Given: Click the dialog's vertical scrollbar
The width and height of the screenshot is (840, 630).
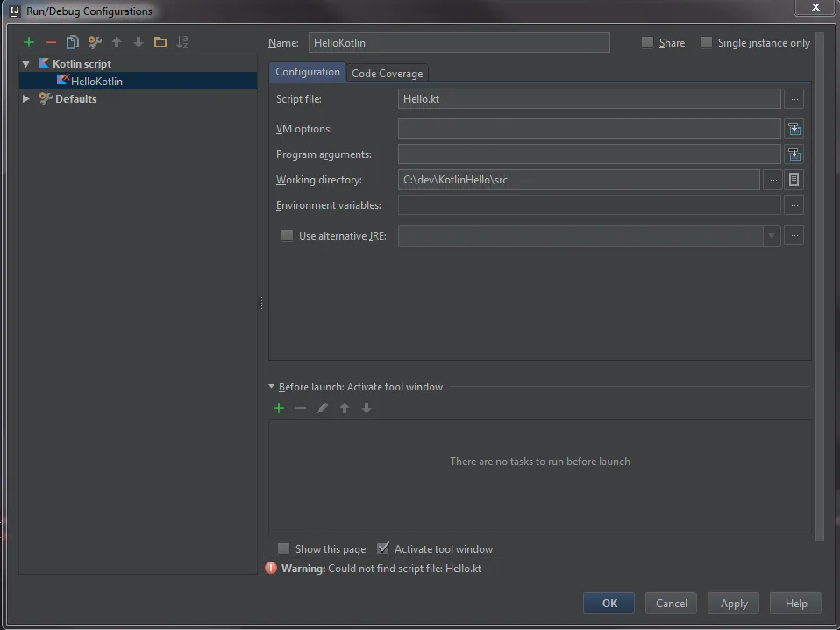Looking at the screenshot, I should (x=820, y=287).
